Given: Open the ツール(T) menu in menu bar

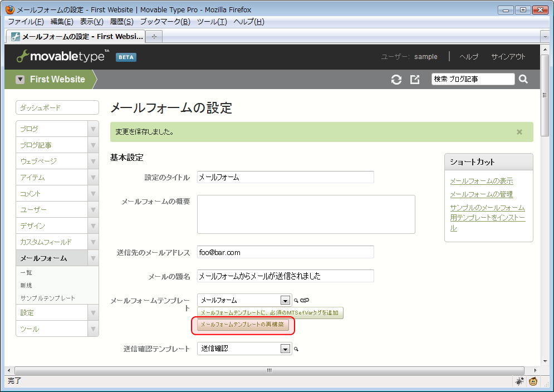Looking at the screenshot, I should click(x=212, y=22).
